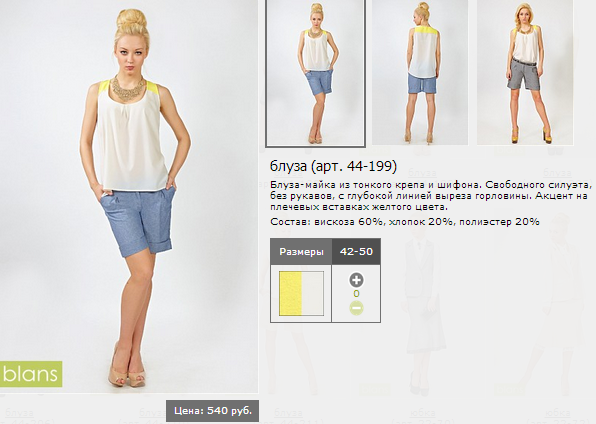Click the model's necklace in main photo
596x424 pixels.
tap(128, 88)
